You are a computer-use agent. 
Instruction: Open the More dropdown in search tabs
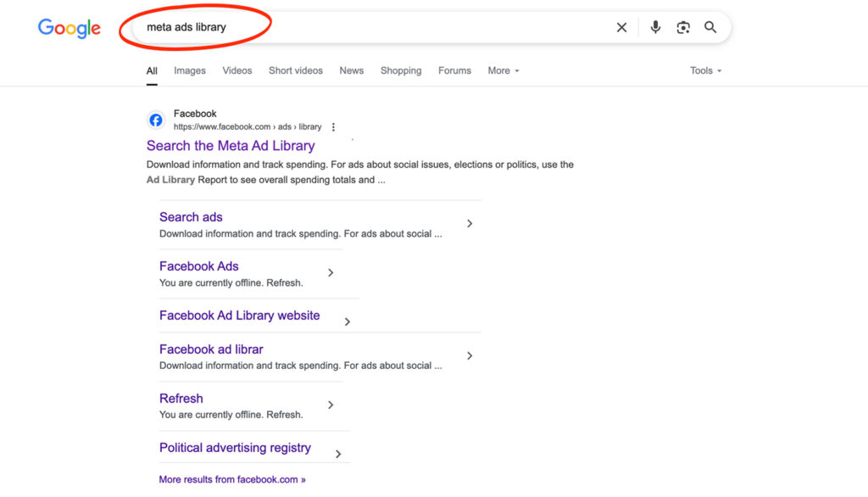point(504,71)
